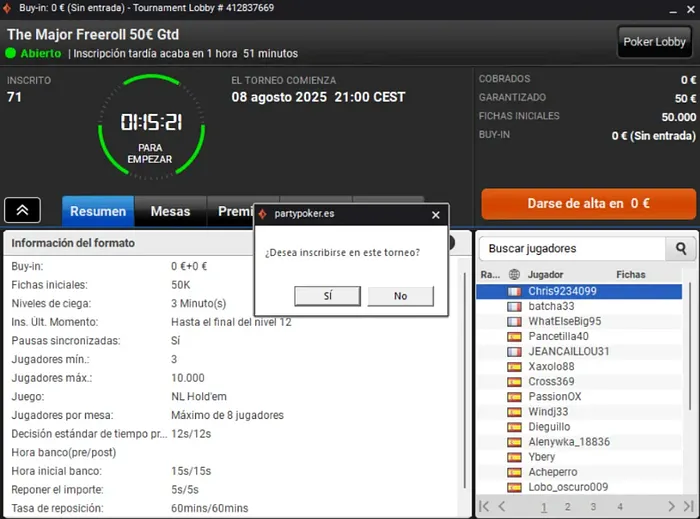Viewport: 700px width, 519px height.
Task: Select player batcha33
Action: pyautogui.click(x=579, y=306)
